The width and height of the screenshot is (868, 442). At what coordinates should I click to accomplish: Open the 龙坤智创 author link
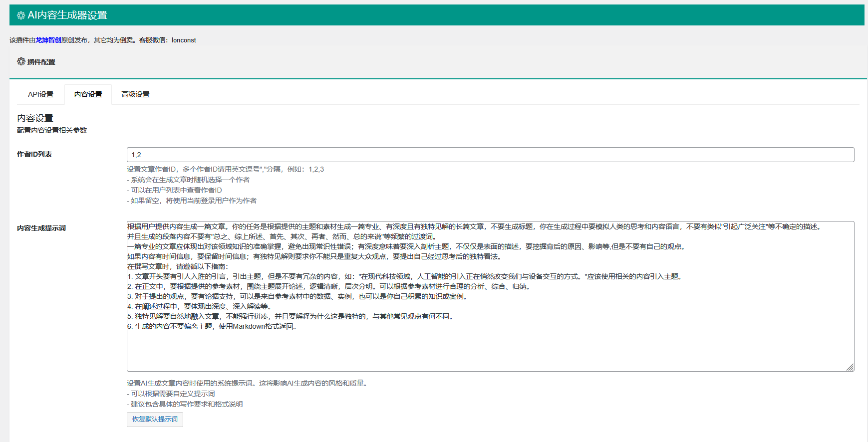pyautogui.click(x=48, y=40)
